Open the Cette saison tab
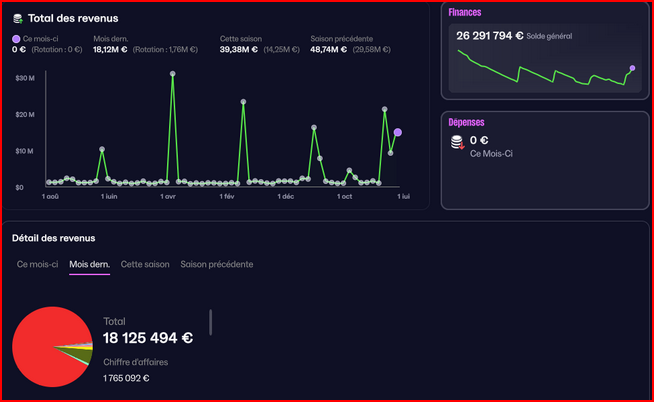The image size is (654, 402). (145, 264)
